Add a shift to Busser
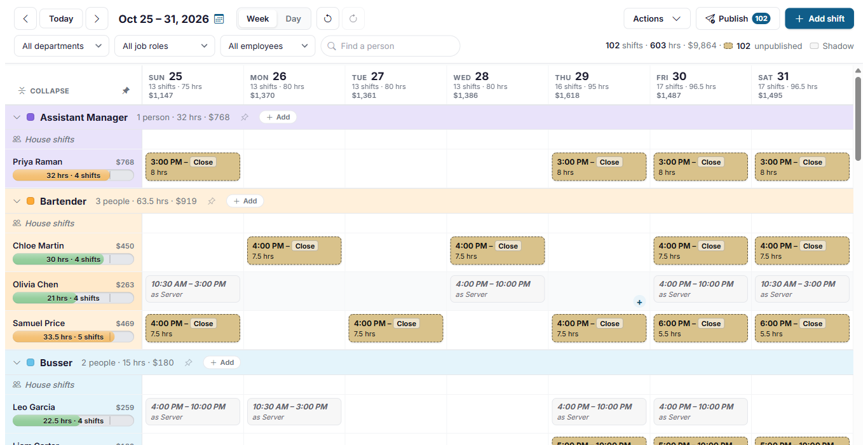The height and width of the screenshot is (445, 868). (222, 362)
